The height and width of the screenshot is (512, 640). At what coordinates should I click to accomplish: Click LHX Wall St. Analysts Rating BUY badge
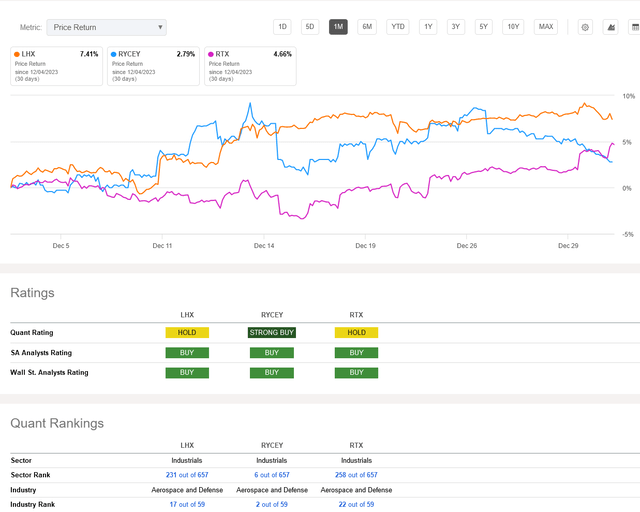(x=187, y=372)
